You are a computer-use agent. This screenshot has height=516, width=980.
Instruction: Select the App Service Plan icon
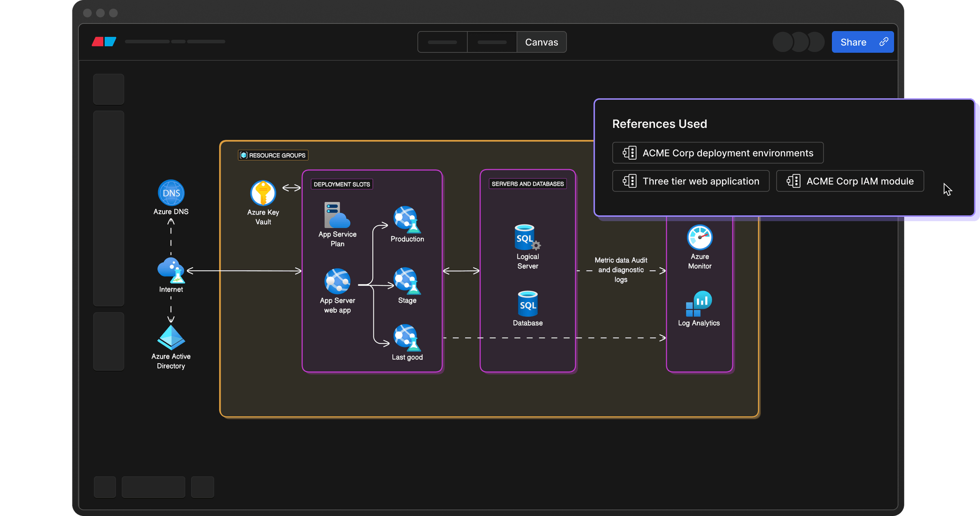(337, 215)
